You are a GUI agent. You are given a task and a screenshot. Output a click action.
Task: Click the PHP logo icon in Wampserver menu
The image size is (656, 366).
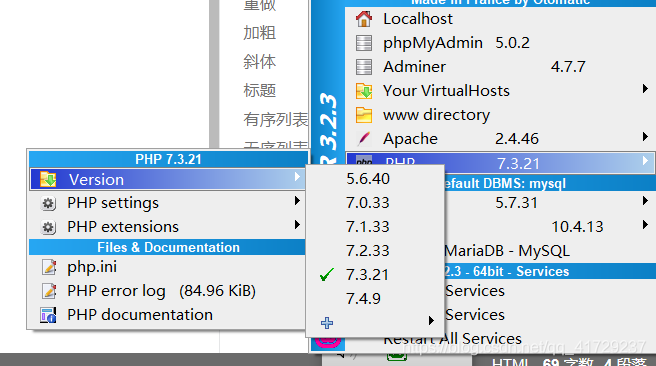tap(364, 161)
